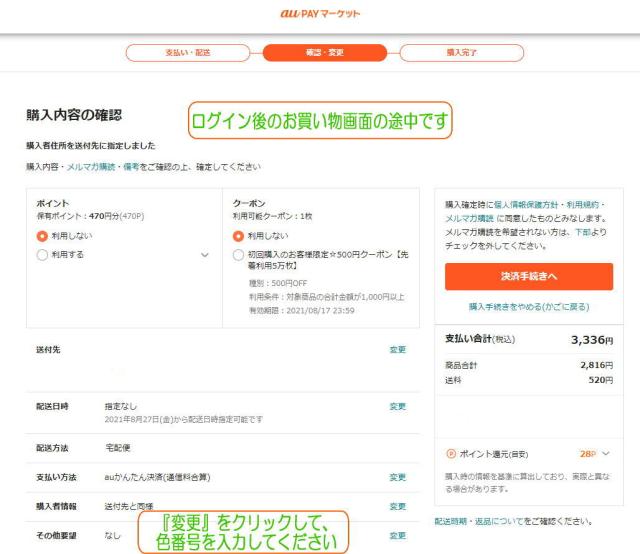640x554 pixels.
Task: Click 変更 for 購入者情報
Action: 398,506
